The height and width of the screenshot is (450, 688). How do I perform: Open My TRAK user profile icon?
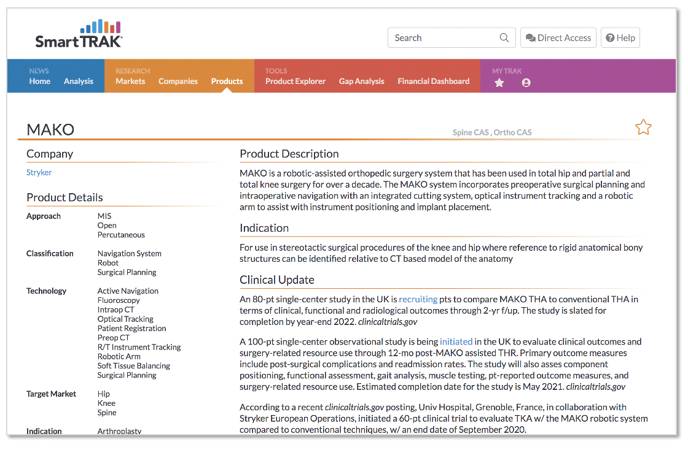pos(526,83)
